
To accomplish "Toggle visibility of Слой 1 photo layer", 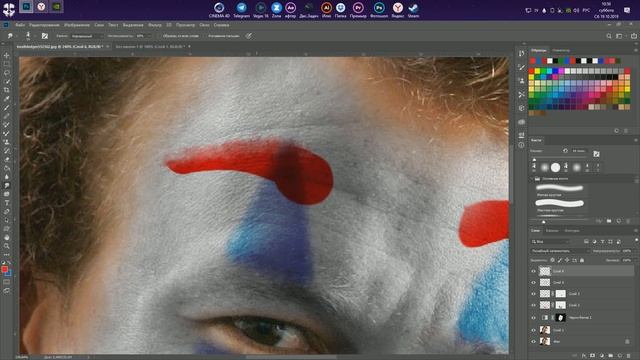I will click(x=533, y=330).
